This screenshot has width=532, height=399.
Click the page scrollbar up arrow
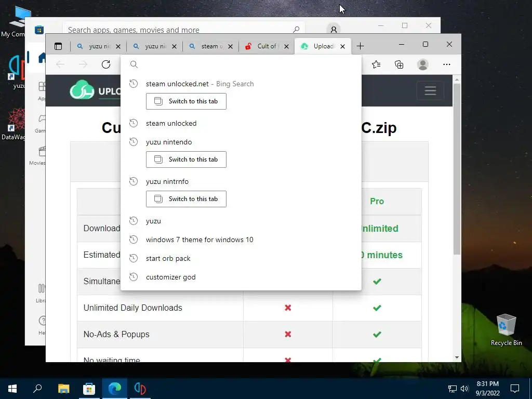point(457,79)
